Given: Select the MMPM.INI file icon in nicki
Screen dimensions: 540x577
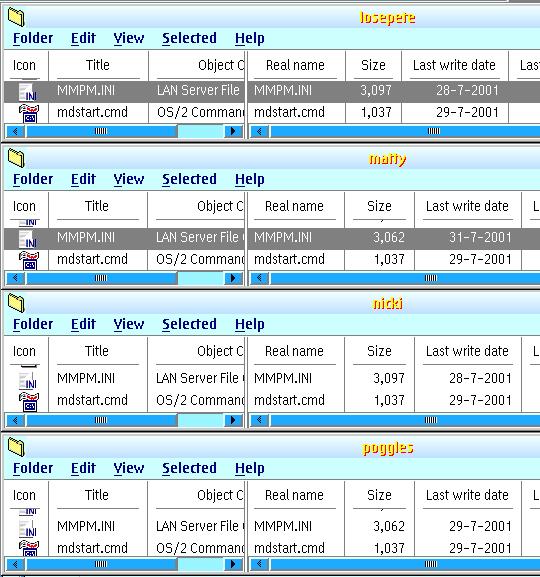Looking at the screenshot, I should [x=28, y=380].
